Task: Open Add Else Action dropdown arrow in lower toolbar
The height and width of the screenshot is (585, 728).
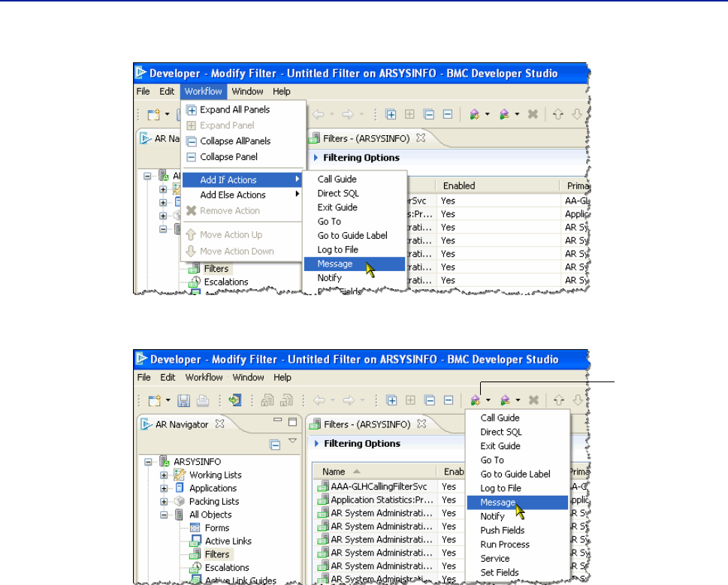Action: point(518,400)
